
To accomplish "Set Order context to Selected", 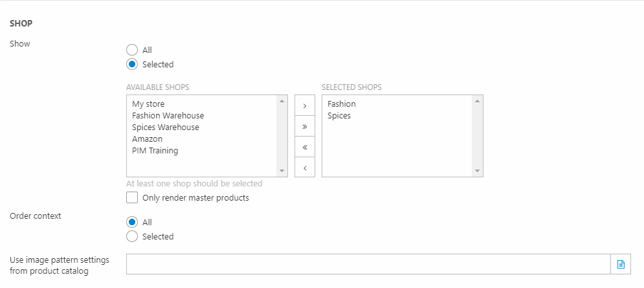I will (132, 236).
